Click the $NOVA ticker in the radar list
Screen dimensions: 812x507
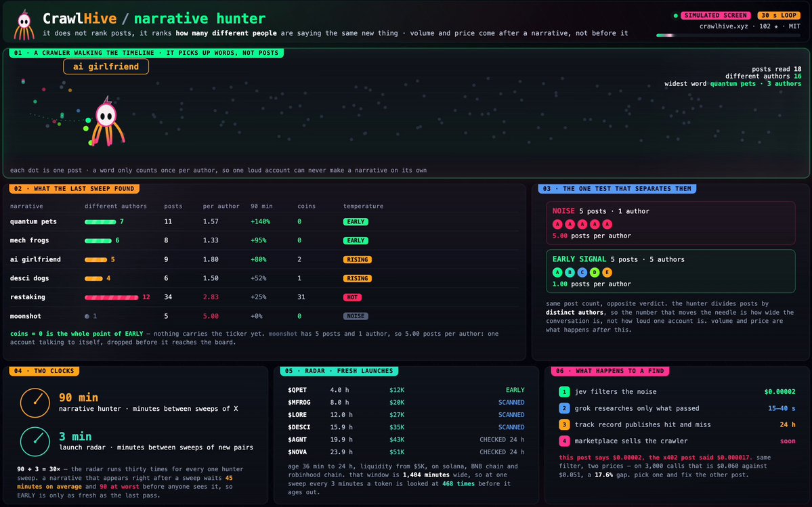[297, 452]
